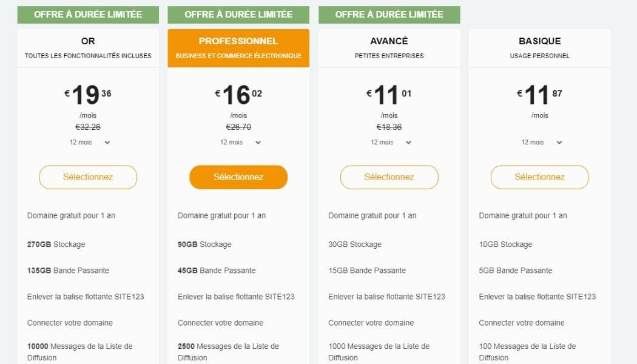Click the Basique Usage Personnel header
Image resolution: width=637 pixels, height=364 pixels.
pyautogui.click(x=539, y=48)
